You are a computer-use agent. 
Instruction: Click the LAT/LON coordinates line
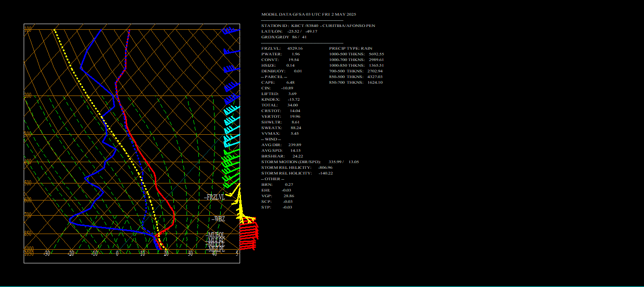[289, 31]
